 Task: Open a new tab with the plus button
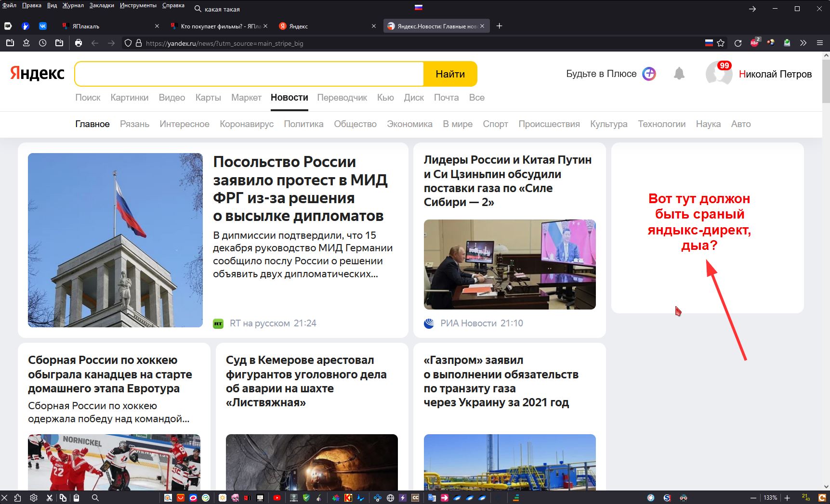tap(500, 26)
